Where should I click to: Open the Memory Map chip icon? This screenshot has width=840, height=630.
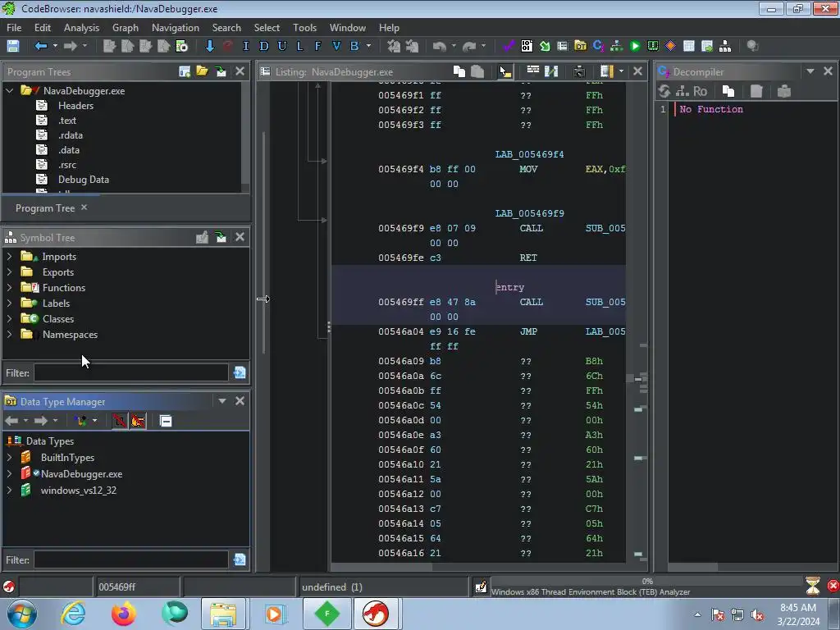tap(653, 46)
